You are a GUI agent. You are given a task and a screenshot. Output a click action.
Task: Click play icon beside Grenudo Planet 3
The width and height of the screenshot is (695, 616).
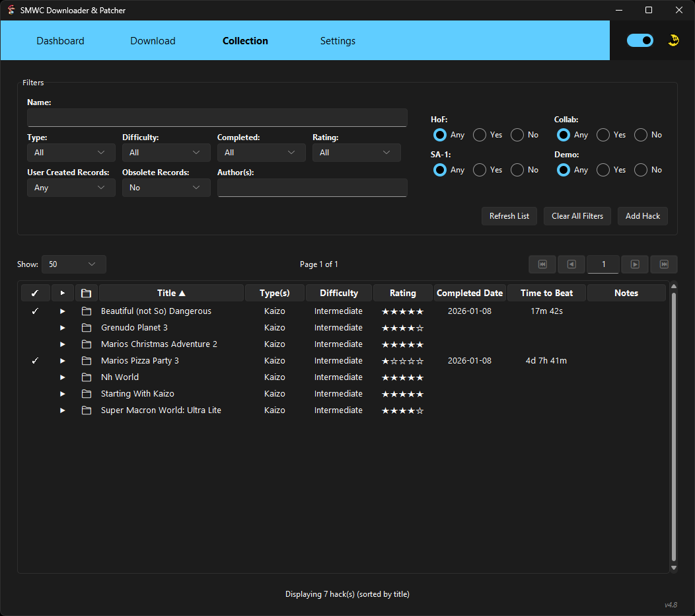[61, 327]
